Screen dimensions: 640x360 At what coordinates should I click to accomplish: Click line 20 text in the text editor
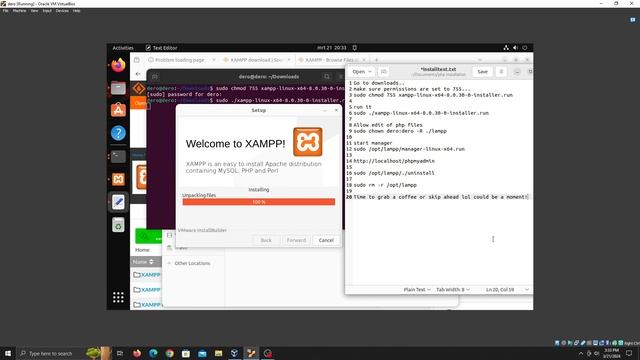point(441,197)
